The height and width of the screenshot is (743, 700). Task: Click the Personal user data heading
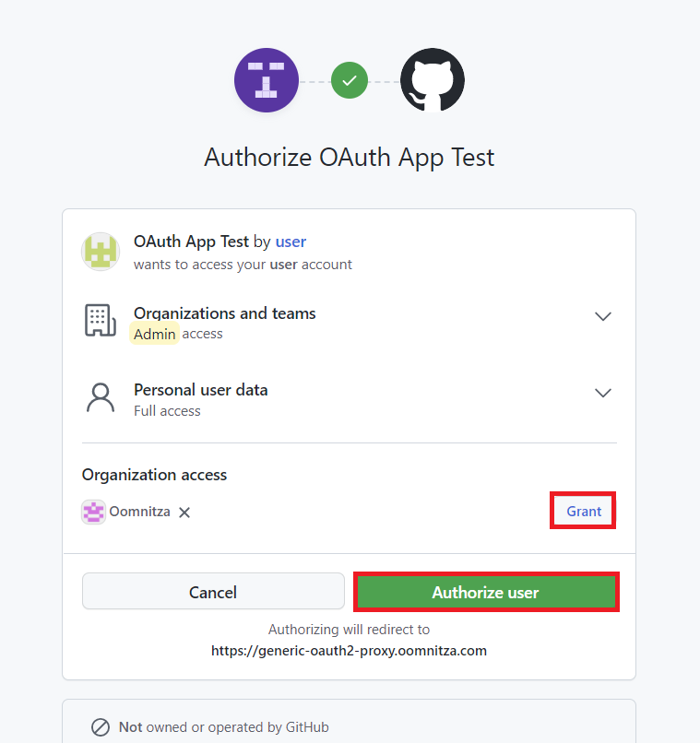tap(201, 390)
